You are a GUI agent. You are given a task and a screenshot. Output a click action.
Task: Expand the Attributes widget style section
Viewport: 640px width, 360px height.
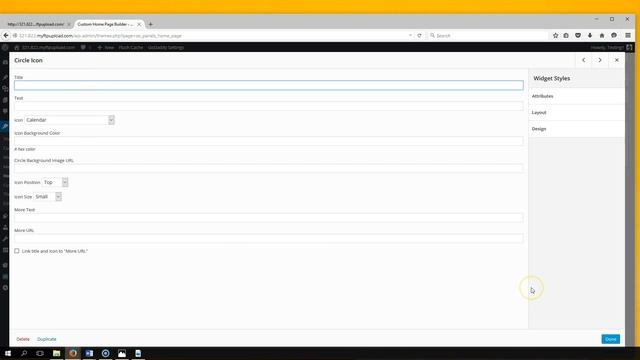click(x=576, y=96)
